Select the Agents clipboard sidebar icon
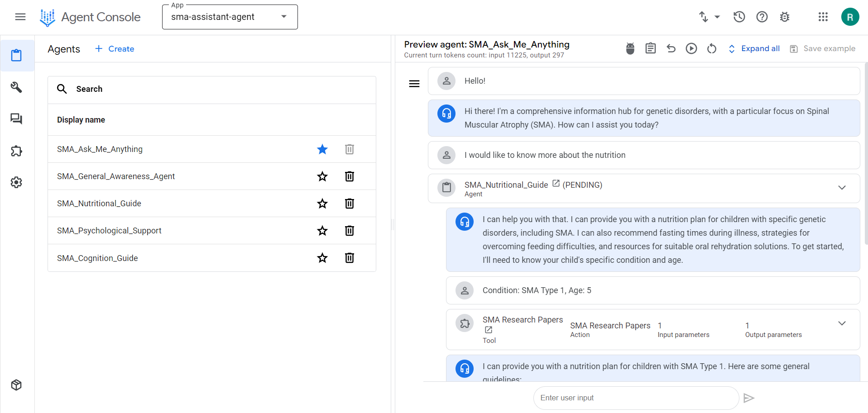The height and width of the screenshot is (413, 868). pyautogui.click(x=17, y=56)
